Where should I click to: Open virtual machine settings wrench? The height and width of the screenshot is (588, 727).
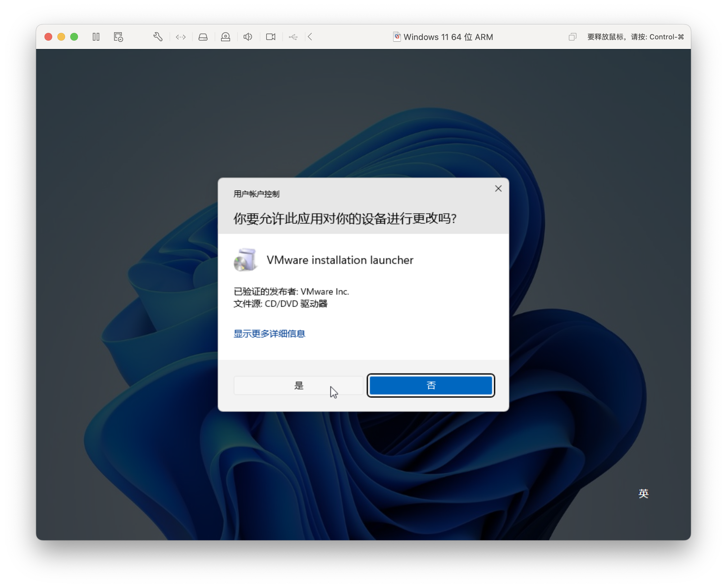158,37
